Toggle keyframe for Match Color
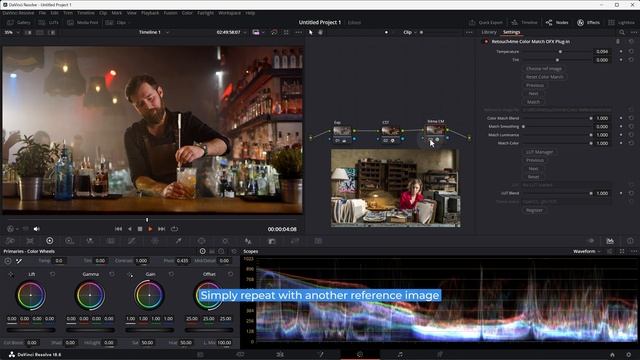 pos(621,143)
